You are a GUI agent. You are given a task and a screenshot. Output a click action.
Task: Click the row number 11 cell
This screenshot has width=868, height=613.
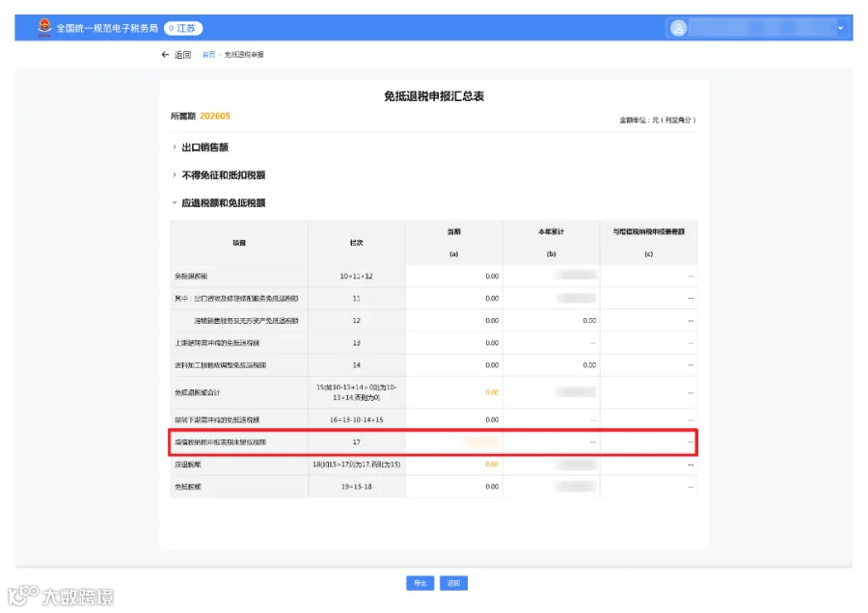point(357,298)
